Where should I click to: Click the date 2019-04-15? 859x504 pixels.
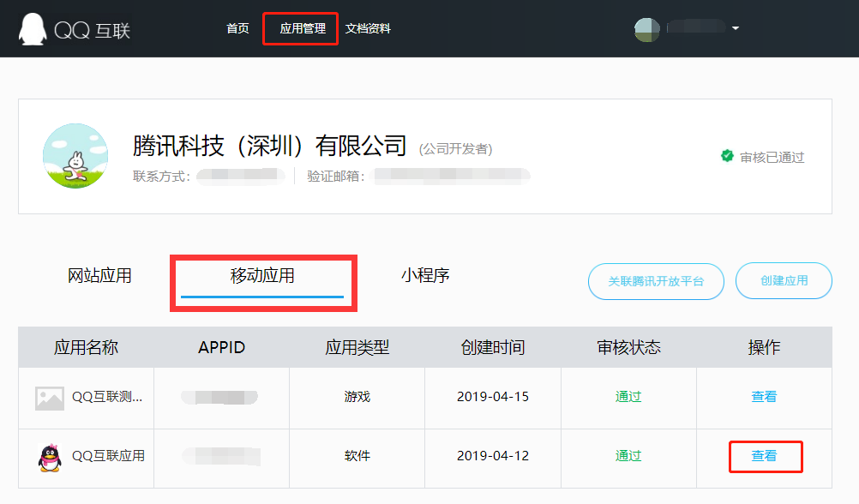tap(493, 397)
